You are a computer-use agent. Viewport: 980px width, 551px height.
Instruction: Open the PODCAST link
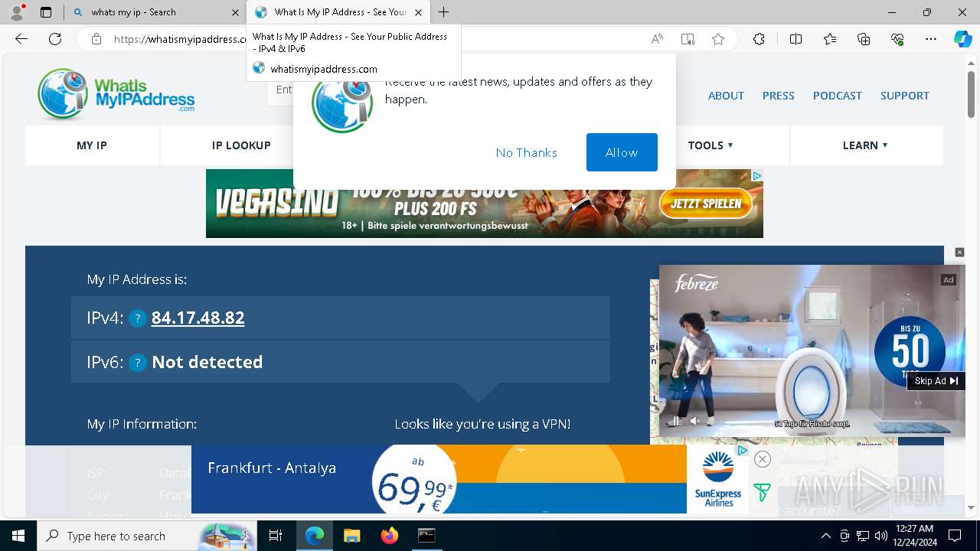(838, 96)
